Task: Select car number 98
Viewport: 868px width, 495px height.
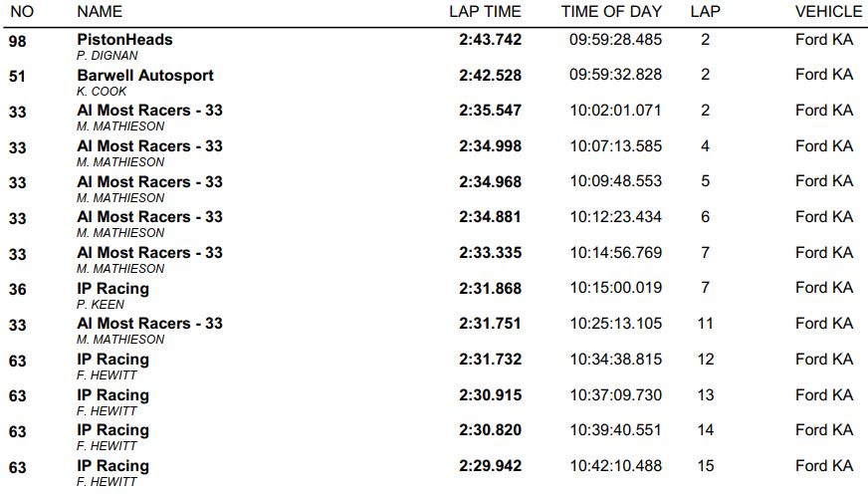Action: tap(17, 41)
